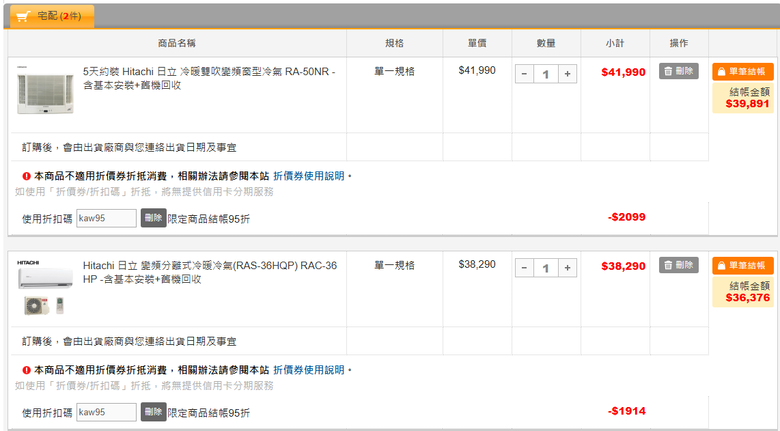Click the 單價 column header

pyautogui.click(x=477, y=43)
